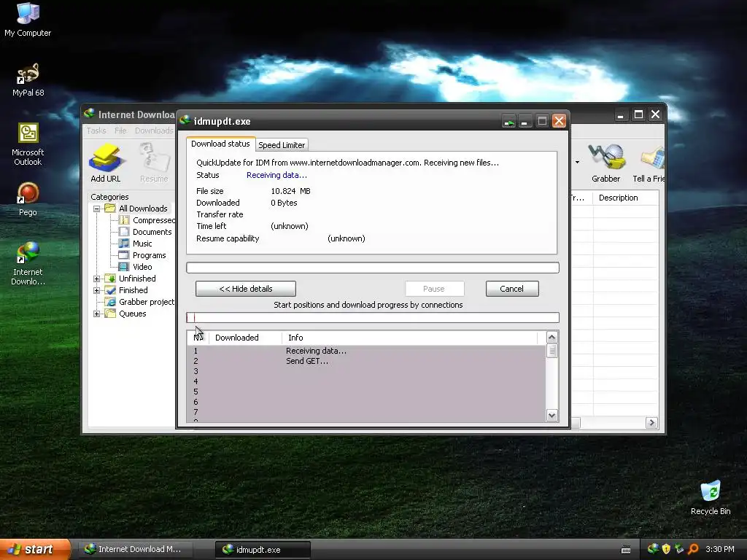This screenshot has width=747, height=560.
Task: Collapse the All Downloads tree node
Action: tap(97, 209)
